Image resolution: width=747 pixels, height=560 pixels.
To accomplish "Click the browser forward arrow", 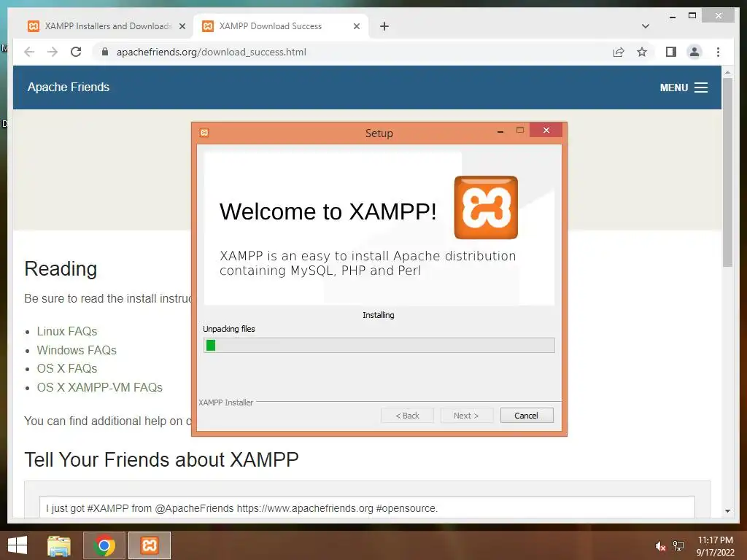I will click(x=53, y=52).
